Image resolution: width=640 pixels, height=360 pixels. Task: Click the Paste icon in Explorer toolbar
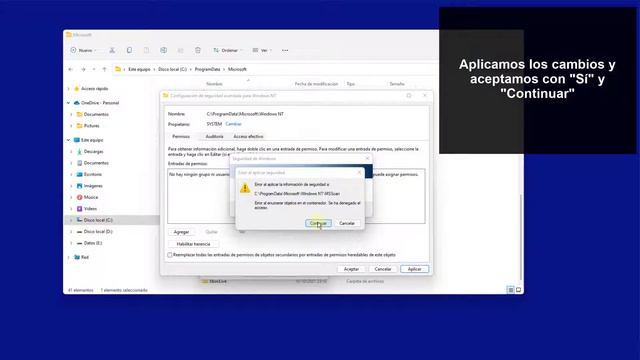[x=146, y=50]
